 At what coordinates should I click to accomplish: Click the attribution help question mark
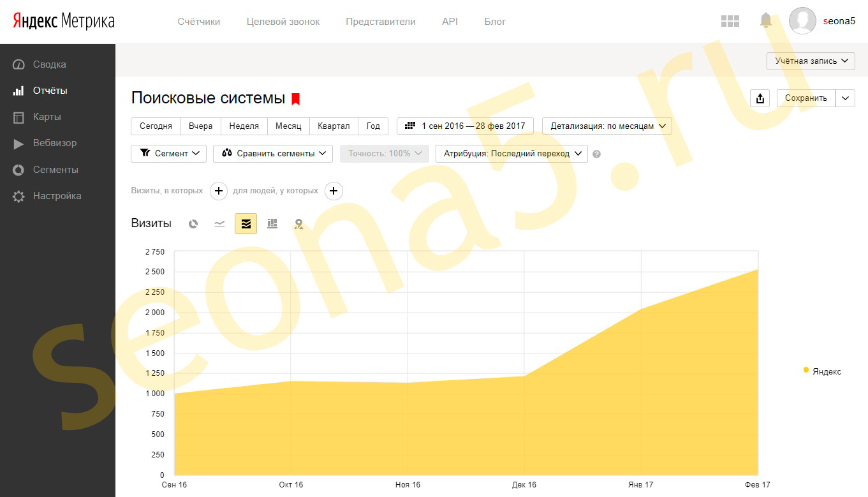click(x=596, y=154)
